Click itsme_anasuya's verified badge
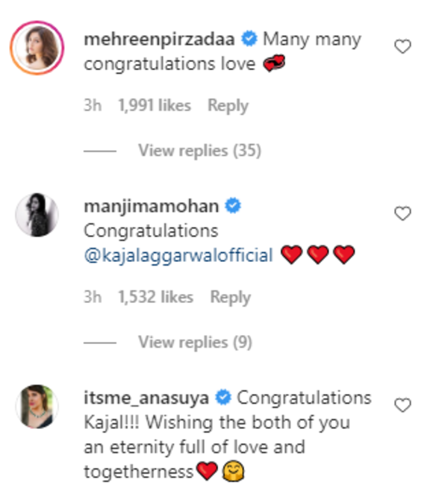This screenshot has width=448, height=497. [x=223, y=398]
